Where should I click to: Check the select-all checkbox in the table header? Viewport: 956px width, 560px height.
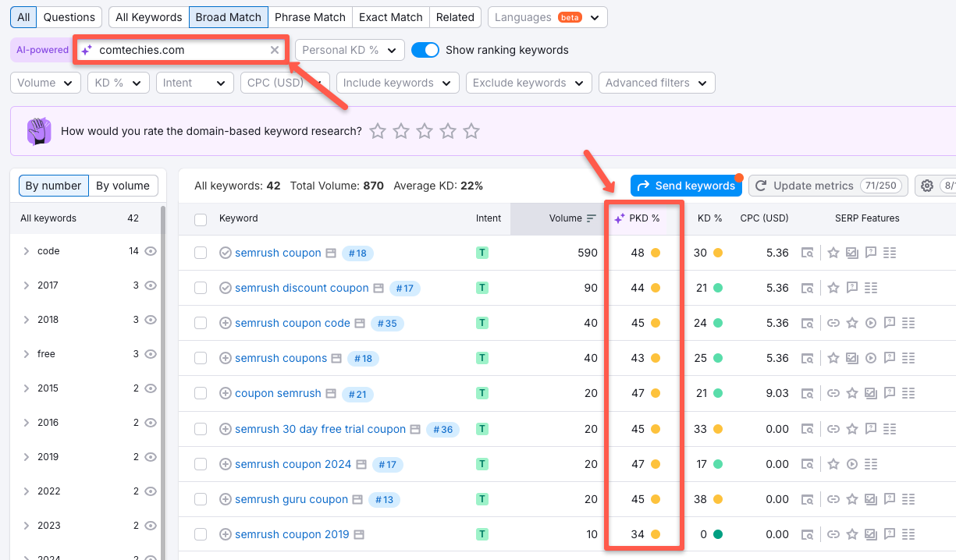tap(201, 218)
